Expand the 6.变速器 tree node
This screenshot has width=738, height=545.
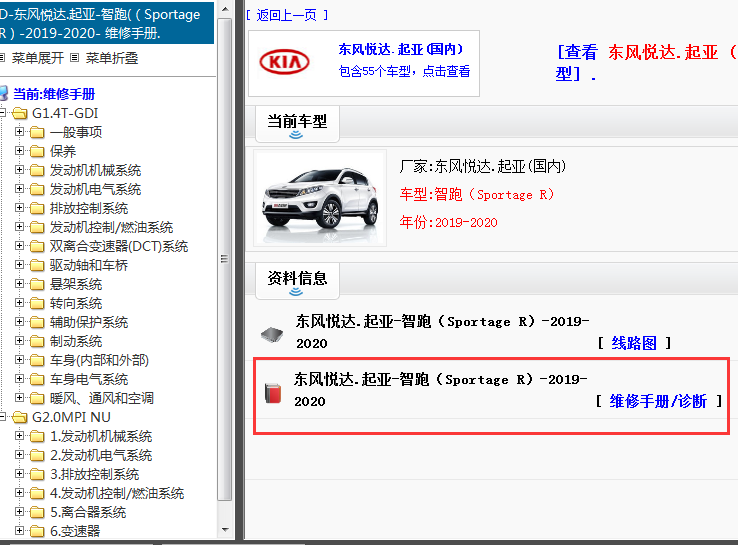coord(19,531)
